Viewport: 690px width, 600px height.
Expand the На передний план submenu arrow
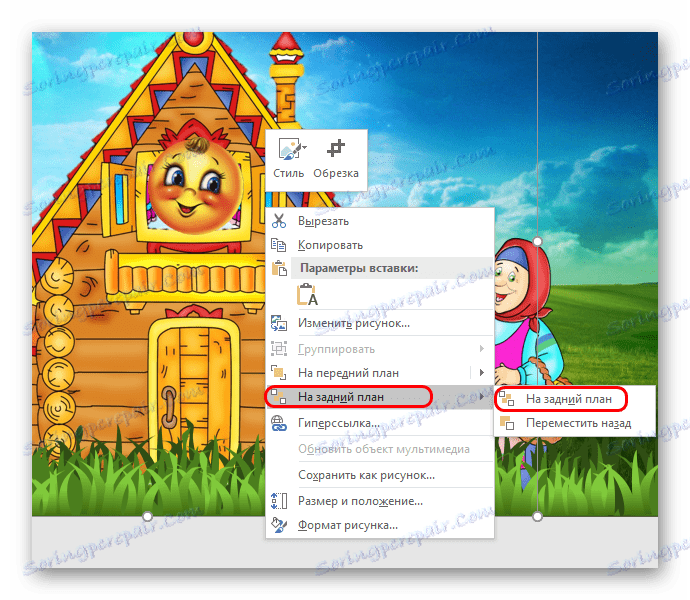click(x=482, y=373)
